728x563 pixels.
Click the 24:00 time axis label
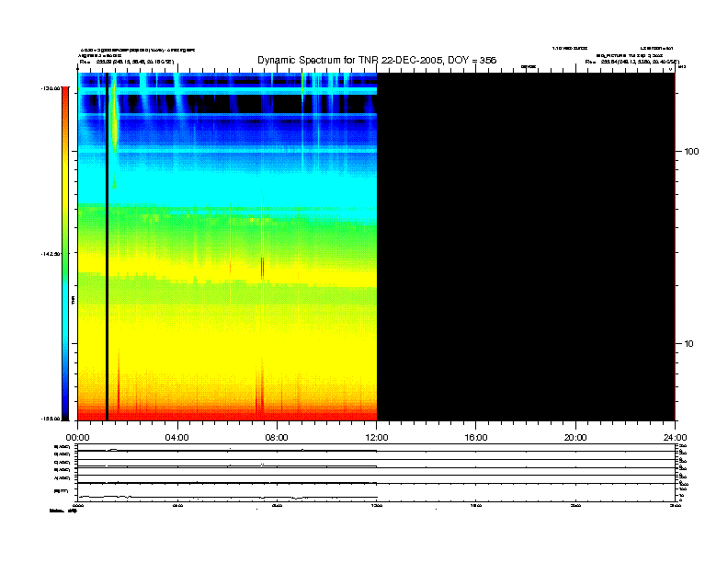coord(675,437)
